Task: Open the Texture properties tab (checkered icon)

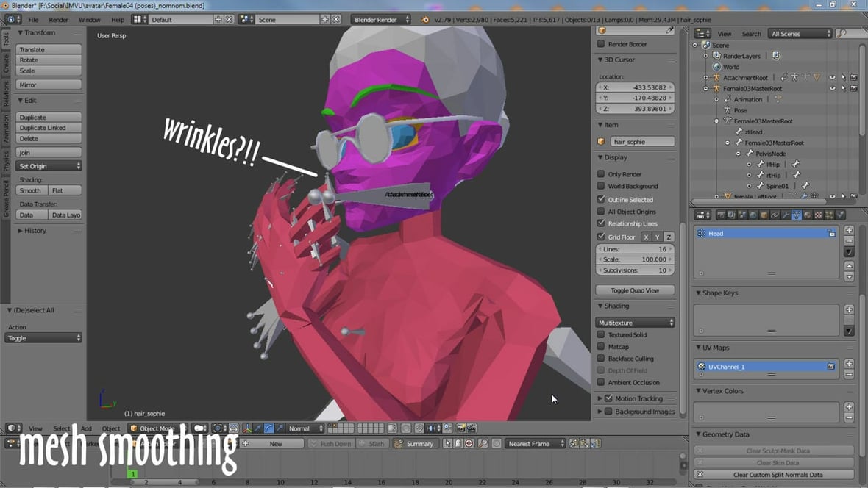Action: tap(818, 214)
